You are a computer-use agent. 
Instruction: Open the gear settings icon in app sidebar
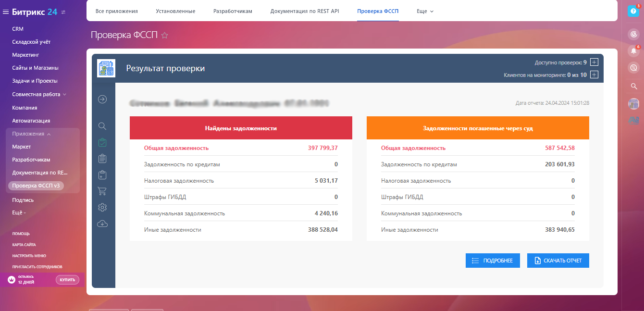[102, 207]
